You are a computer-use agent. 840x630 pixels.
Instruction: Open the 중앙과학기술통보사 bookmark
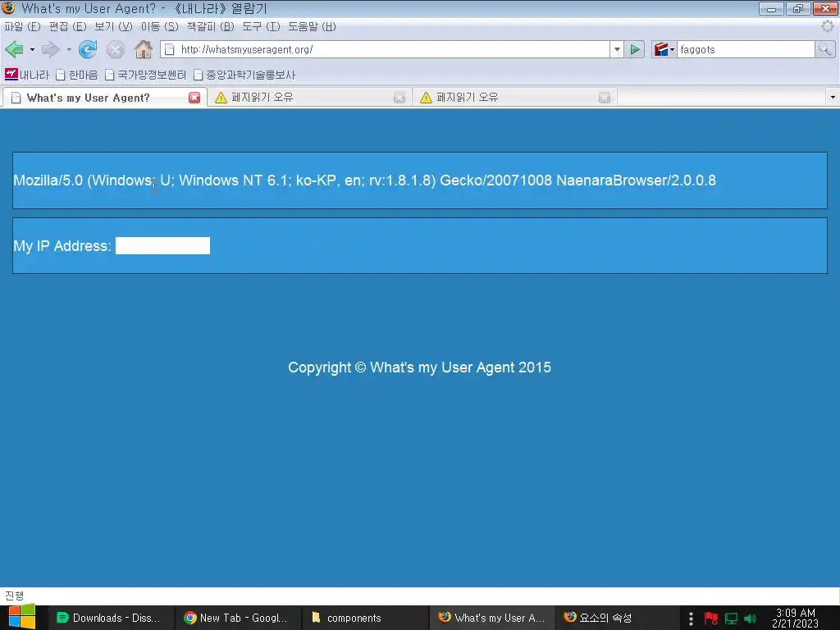point(244,75)
